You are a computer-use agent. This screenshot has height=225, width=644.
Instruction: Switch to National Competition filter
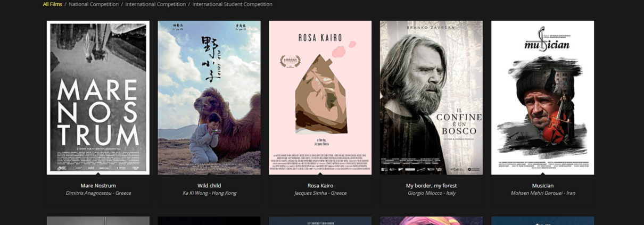[x=94, y=4]
